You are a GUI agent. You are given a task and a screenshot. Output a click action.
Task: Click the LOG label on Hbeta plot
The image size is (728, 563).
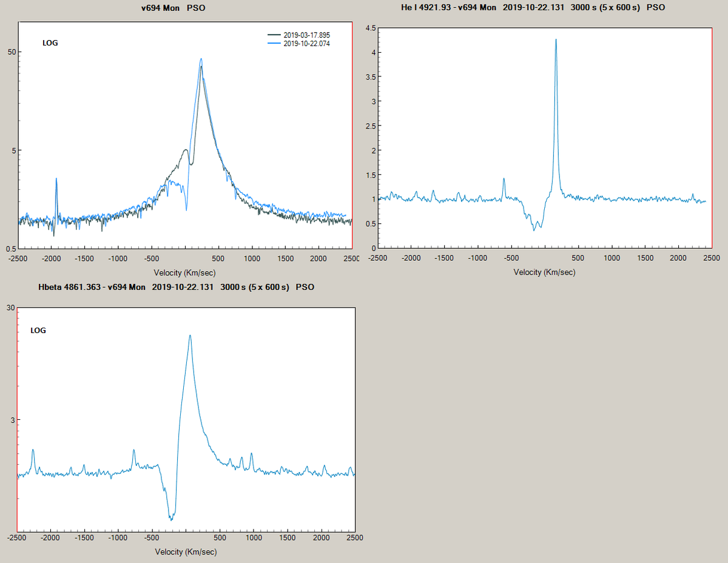pyautogui.click(x=38, y=331)
